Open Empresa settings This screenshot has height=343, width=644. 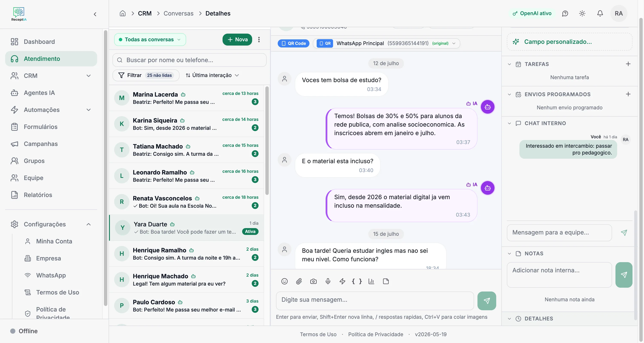[49, 258]
